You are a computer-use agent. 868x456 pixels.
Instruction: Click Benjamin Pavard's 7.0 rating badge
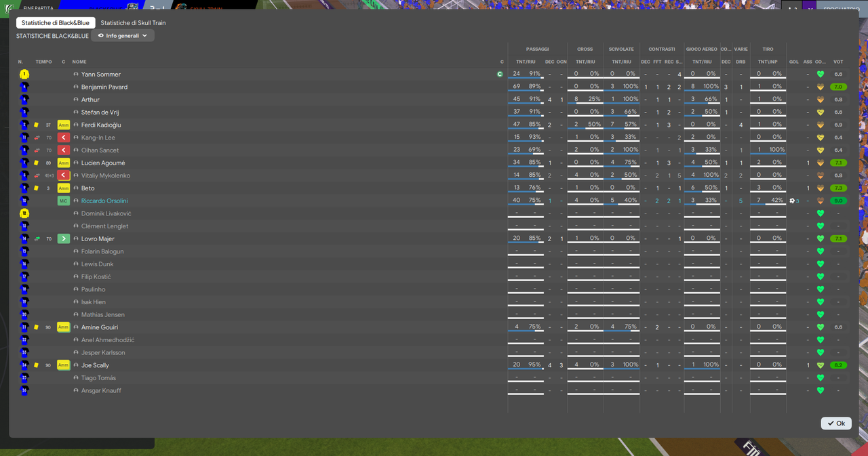coord(839,87)
